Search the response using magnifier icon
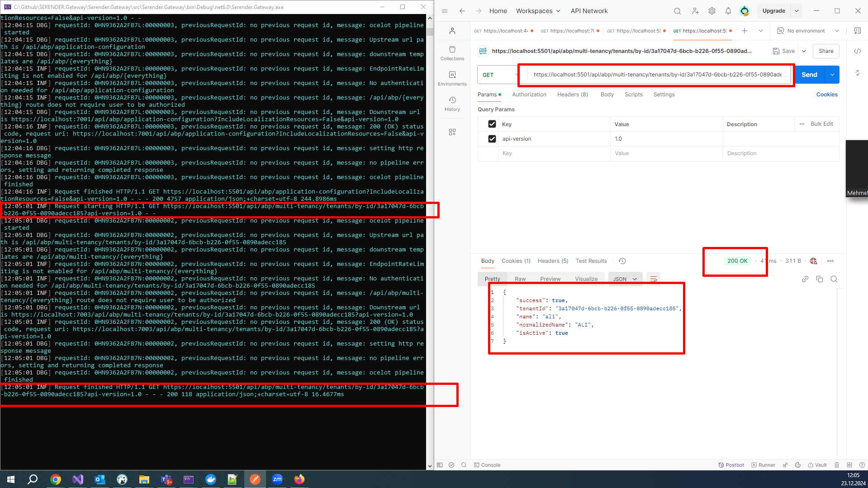 pyautogui.click(x=834, y=279)
